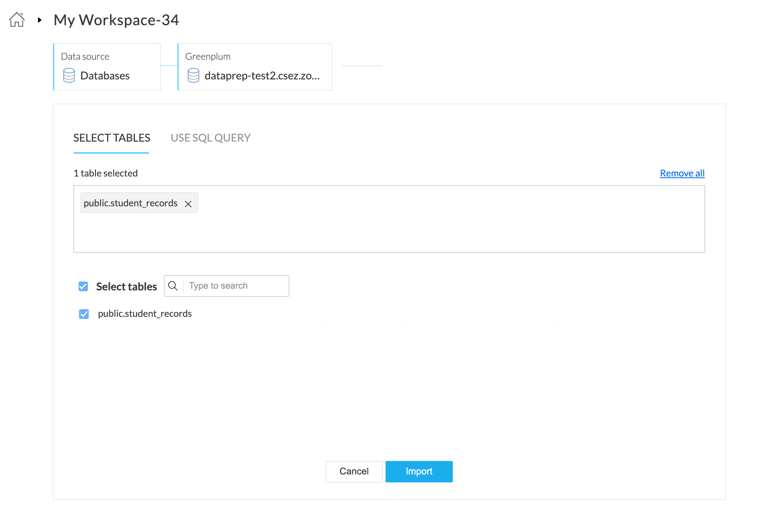Screen dimensions: 761x532
Task: Remove the public.student_records chip with X
Action: (x=188, y=204)
